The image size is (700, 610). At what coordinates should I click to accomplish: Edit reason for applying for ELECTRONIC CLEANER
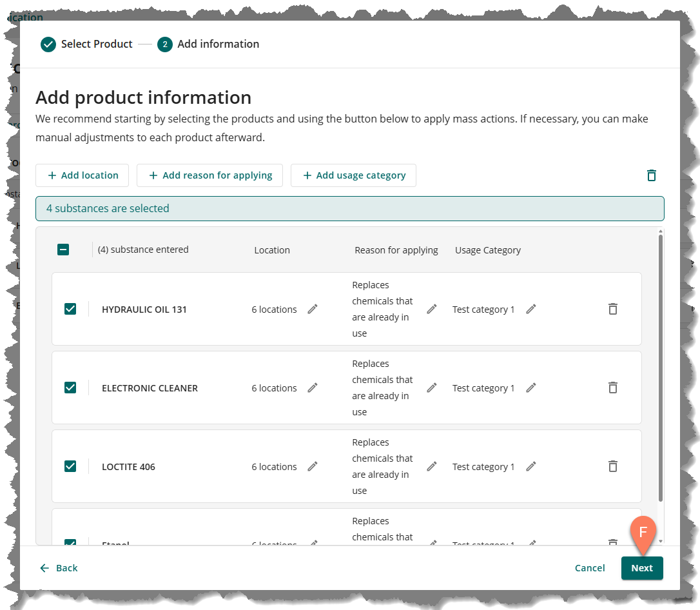coord(432,388)
